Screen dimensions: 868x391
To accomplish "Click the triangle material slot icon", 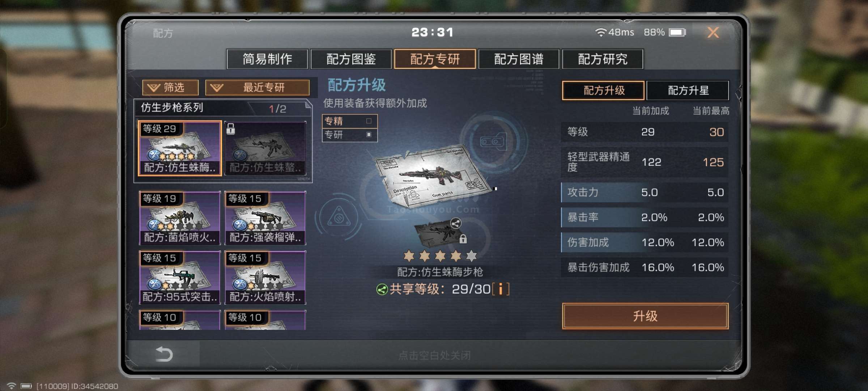I will coord(339,218).
